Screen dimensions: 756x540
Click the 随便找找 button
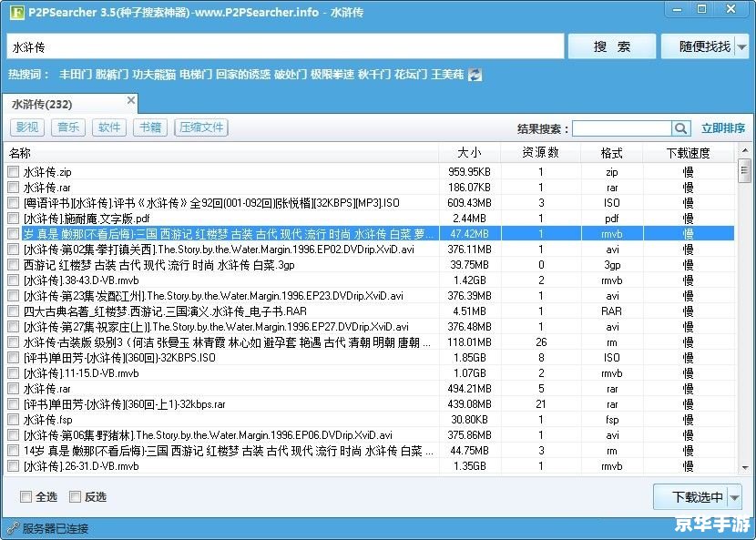click(698, 46)
